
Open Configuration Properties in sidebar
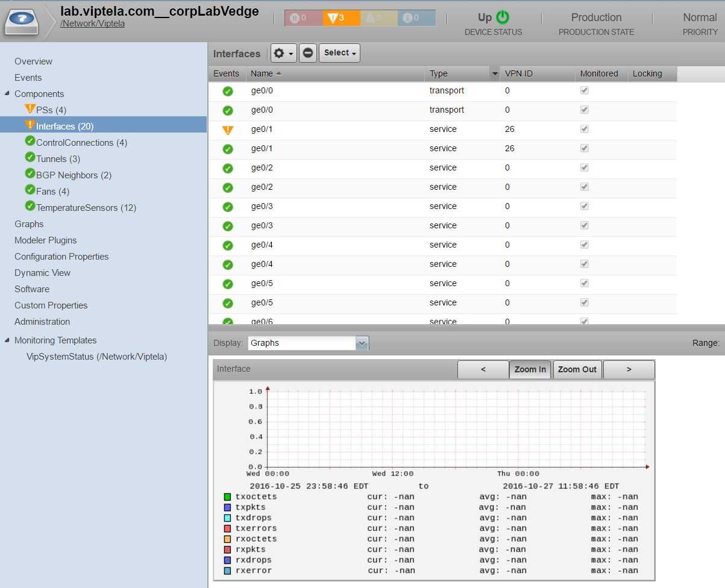tap(61, 257)
